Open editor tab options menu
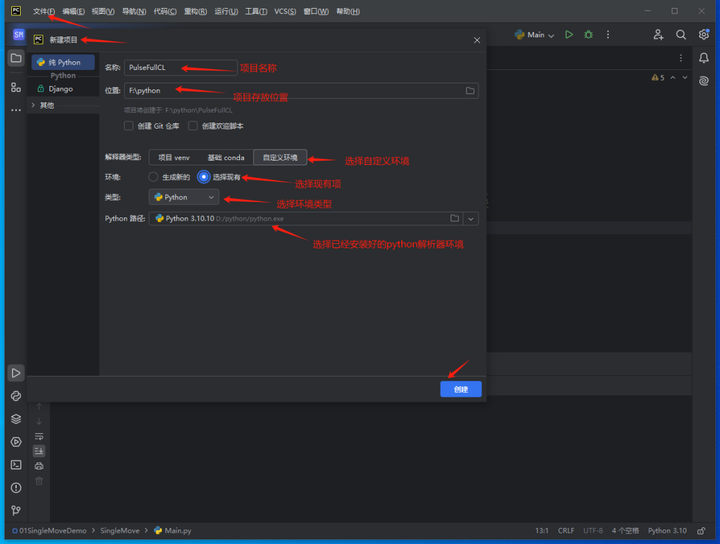 coord(681,58)
